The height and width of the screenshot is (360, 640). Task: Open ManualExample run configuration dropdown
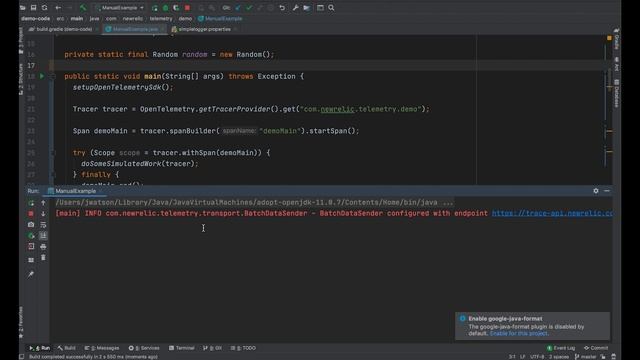(119, 8)
